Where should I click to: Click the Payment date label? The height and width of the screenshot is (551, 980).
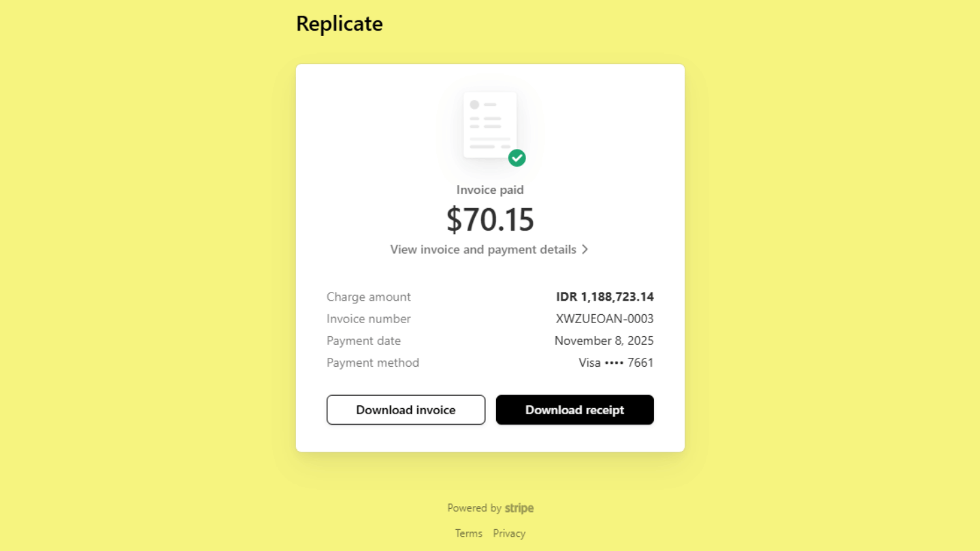tap(363, 341)
